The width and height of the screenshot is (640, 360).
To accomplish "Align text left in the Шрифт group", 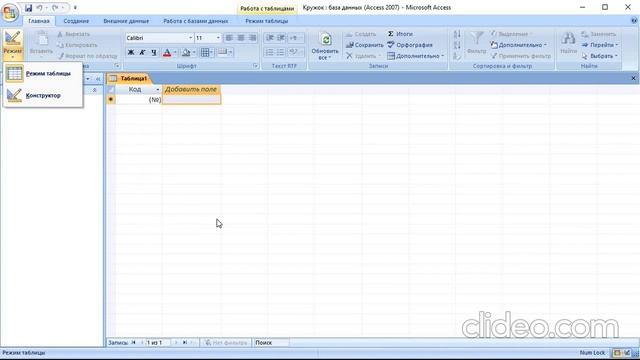I will pos(229,38).
